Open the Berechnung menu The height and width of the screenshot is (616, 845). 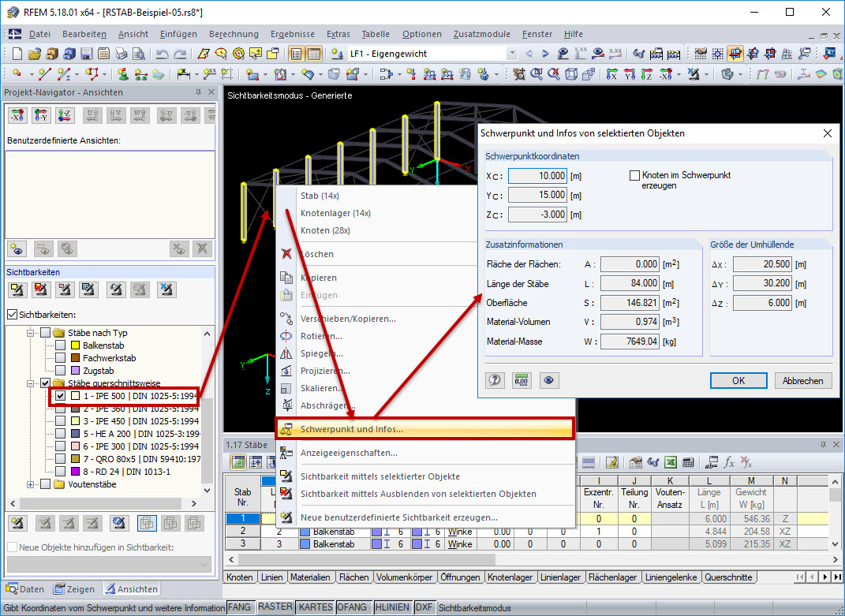(x=234, y=34)
